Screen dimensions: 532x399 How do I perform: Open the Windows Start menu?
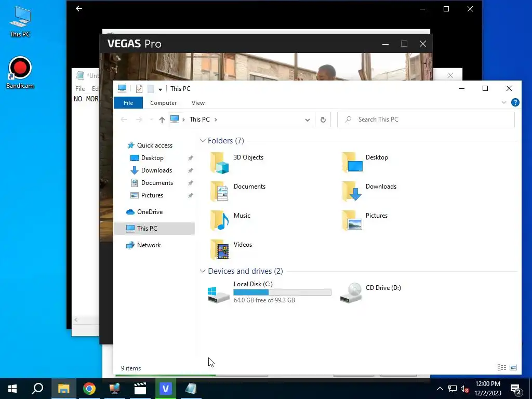coord(12,389)
